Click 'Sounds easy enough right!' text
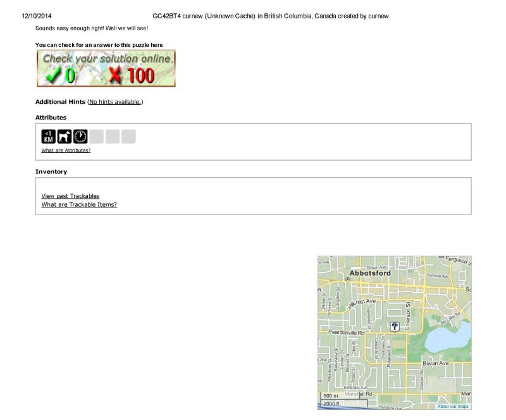This screenshot has width=506, height=420. pyautogui.click(x=70, y=28)
